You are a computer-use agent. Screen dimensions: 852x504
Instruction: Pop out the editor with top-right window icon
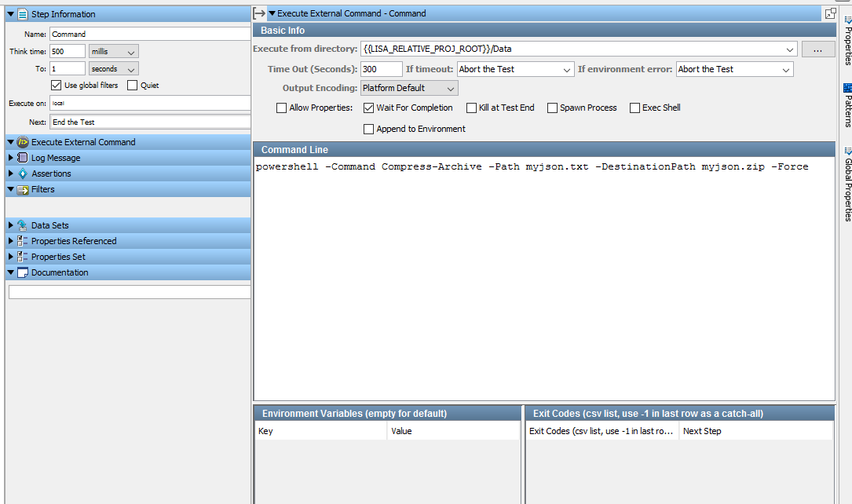(830, 13)
